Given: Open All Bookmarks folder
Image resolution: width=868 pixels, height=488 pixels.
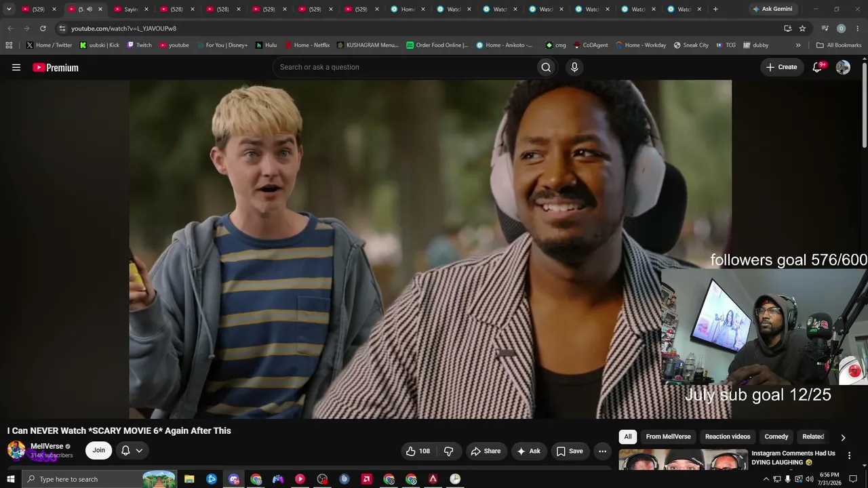Looking at the screenshot, I should coord(839,45).
